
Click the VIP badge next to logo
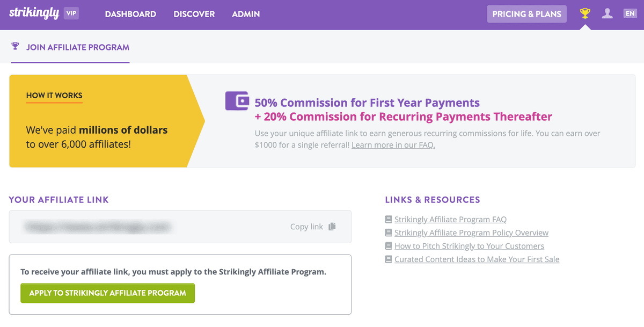click(x=71, y=13)
